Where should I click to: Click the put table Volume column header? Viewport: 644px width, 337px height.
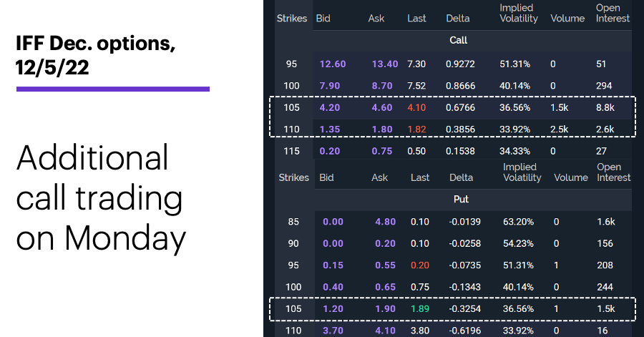(x=571, y=177)
